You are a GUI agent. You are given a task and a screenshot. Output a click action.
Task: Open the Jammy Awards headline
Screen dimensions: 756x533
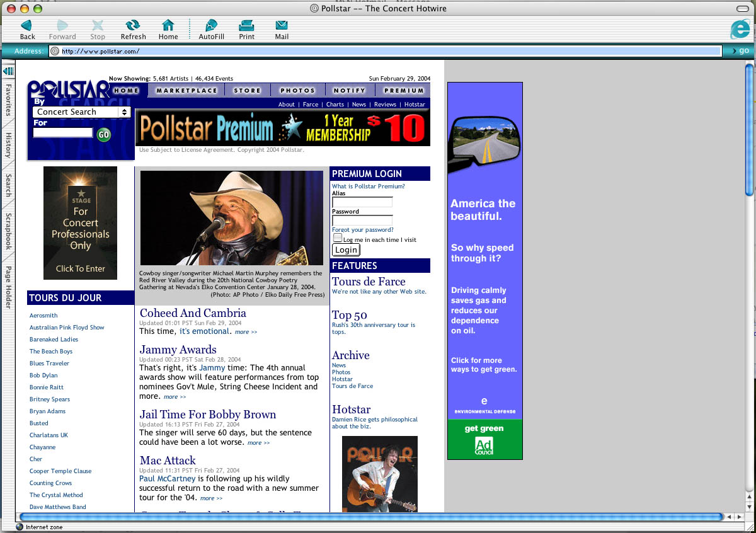(178, 350)
